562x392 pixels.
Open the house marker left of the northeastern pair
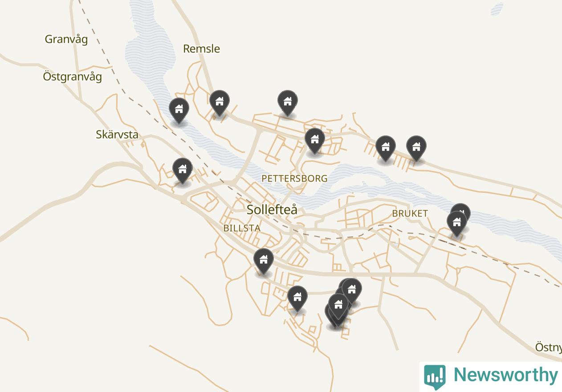pos(386,148)
